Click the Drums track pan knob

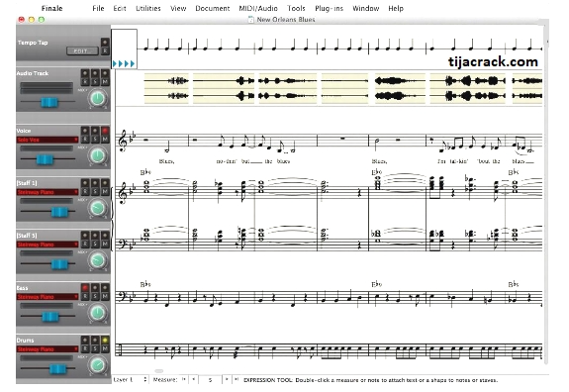[97, 364]
